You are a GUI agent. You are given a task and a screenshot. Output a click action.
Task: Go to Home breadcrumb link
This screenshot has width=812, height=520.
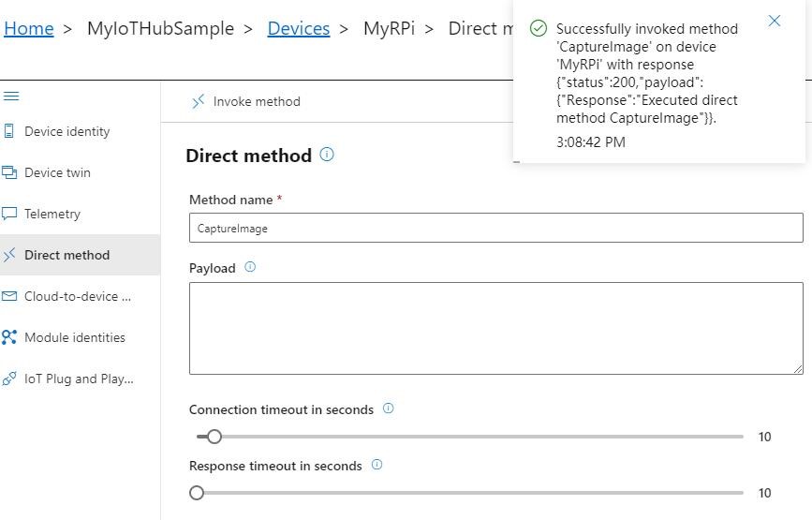point(29,28)
